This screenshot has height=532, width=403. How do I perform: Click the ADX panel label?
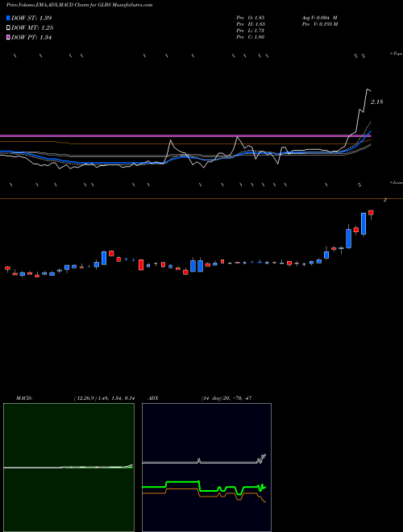(153, 398)
